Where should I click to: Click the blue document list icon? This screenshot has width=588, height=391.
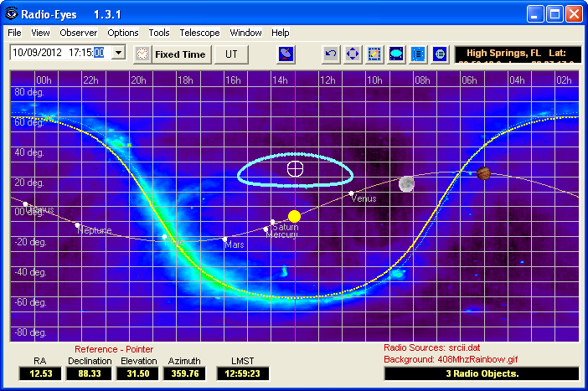(x=419, y=54)
